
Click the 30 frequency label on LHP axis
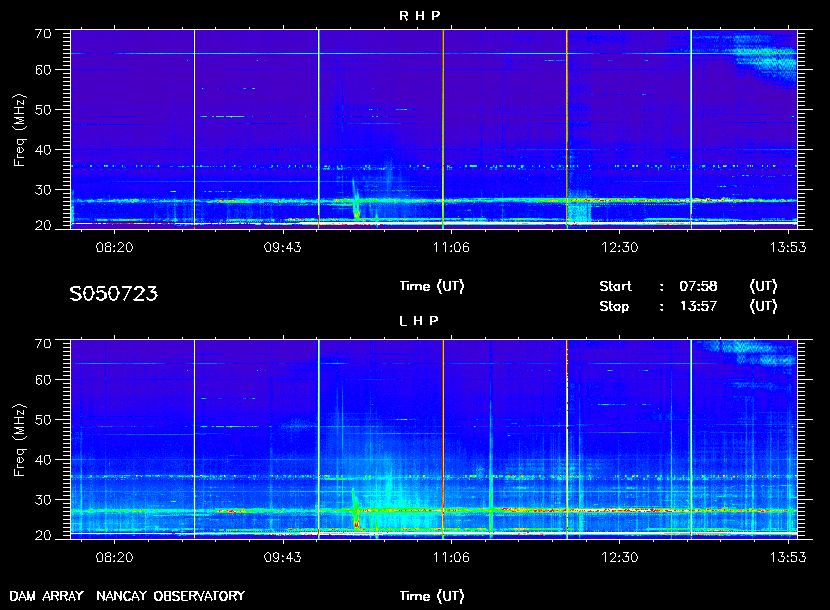(43, 500)
